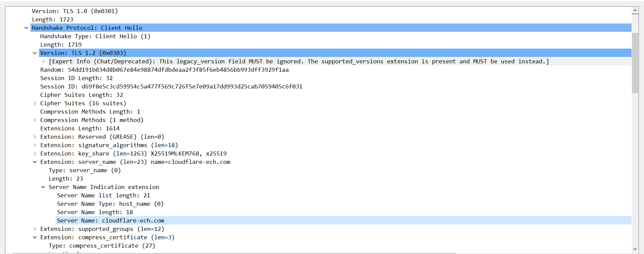644x254 pixels.
Task: Collapse the Handshake Protocol: Client Hello node
Action: (x=26, y=28)
